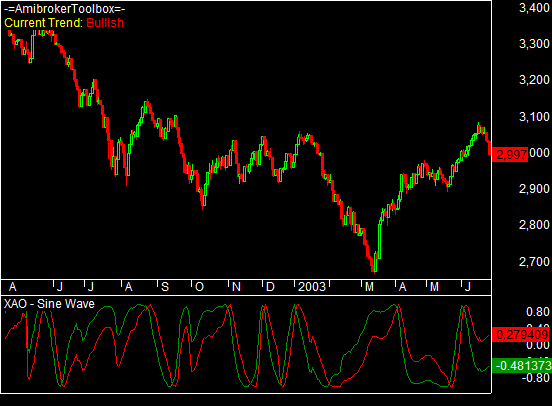Click the D (December) month marker

pyautogui.click(x=270, y=287)
